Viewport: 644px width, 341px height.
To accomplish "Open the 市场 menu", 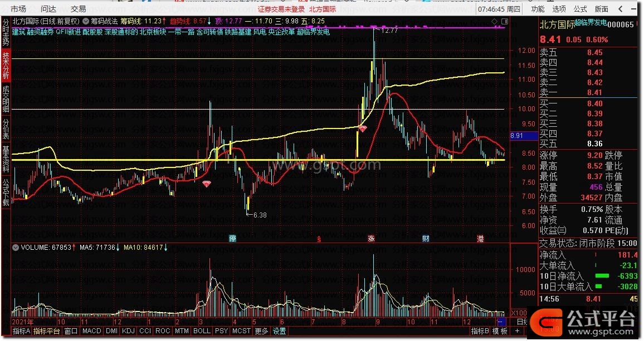I will (x=18, y=8).
